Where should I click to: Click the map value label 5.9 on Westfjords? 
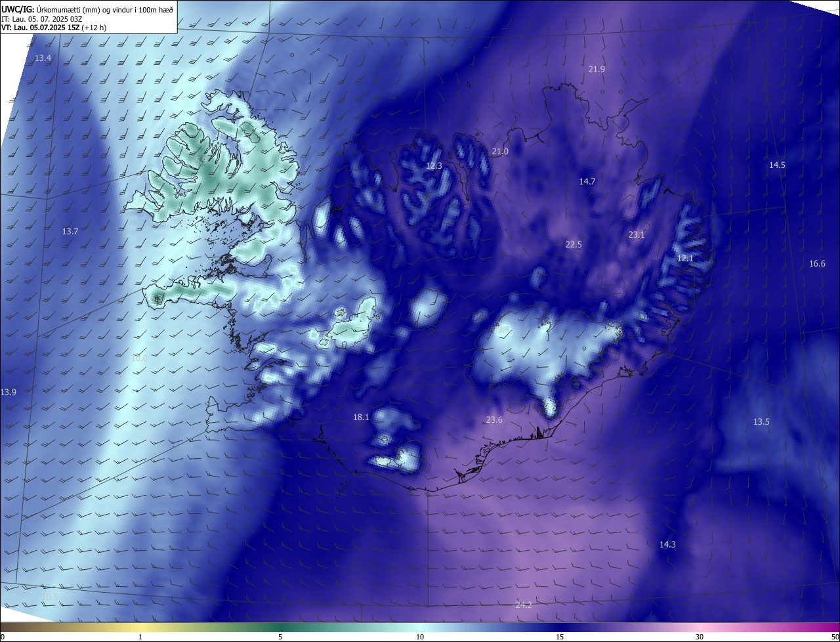click(201, 160)
